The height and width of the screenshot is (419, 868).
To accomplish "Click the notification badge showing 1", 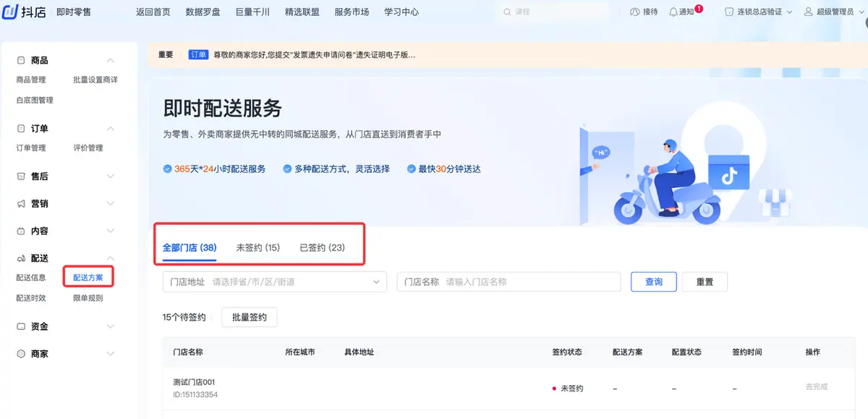I will [x=699, y=8].
